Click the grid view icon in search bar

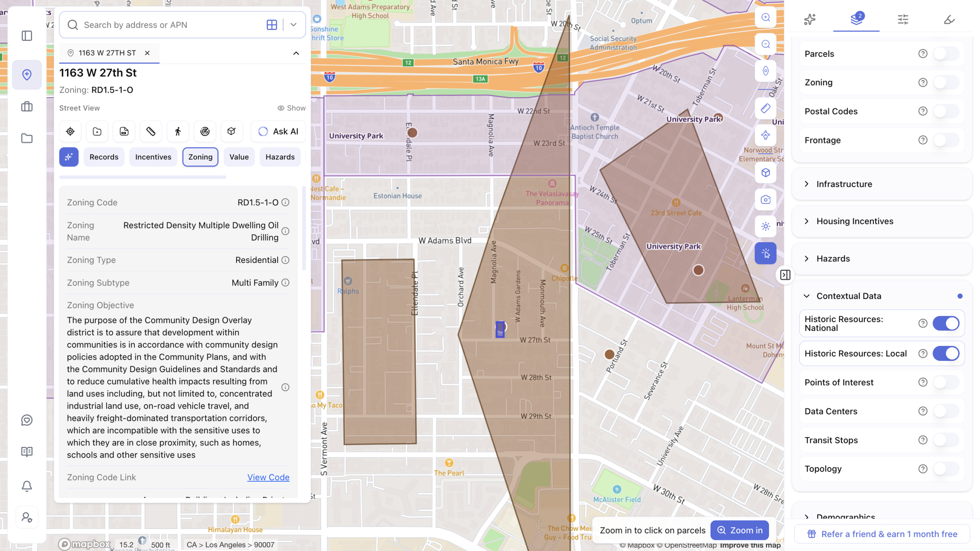pyautogui.click(x=272, y=25)
